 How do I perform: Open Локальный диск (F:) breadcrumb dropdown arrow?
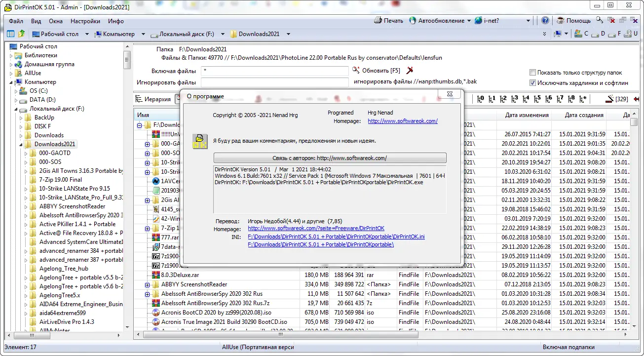[x=223, y=34]
